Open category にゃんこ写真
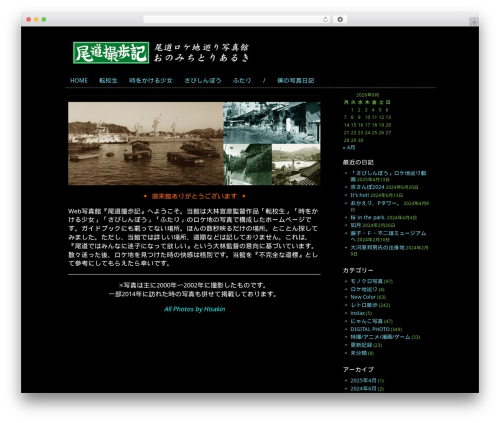The height and width of the screenshot is (423, 500). (367, 321)
